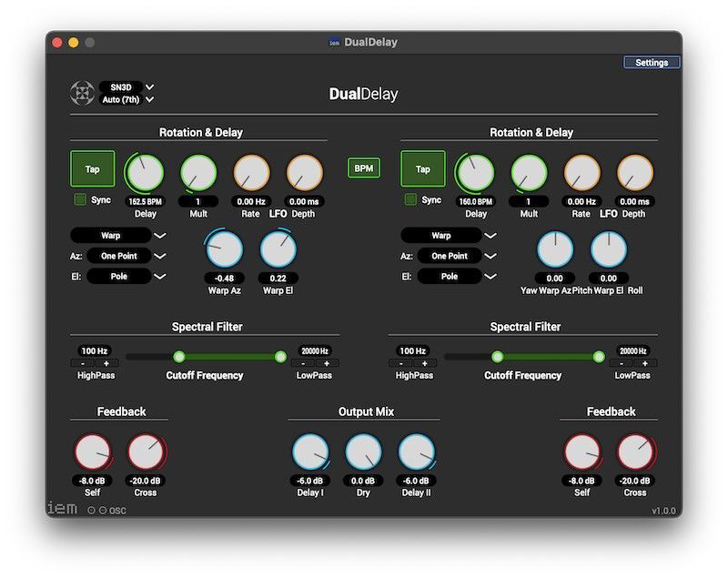Screen dimensions: 728x578
Task: Click the left HighPass plus stepper button
Action: 106,363
